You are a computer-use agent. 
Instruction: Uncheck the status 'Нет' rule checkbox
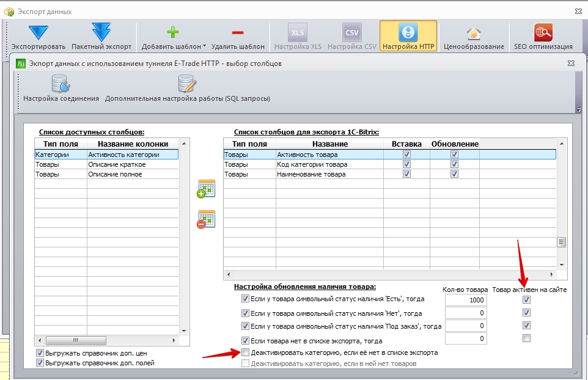(245, 313)
